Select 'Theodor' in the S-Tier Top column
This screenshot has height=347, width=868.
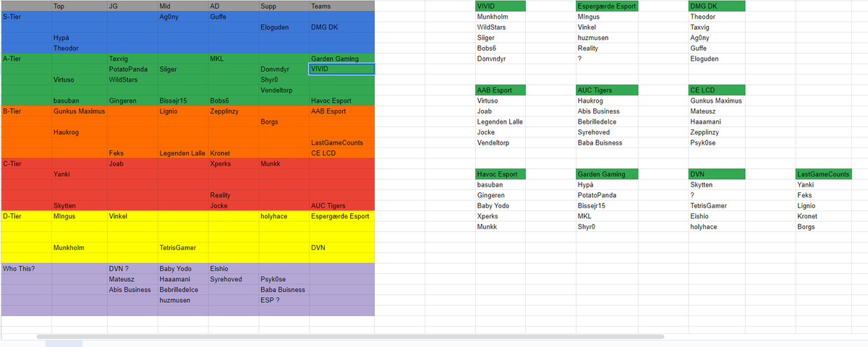coord(79,48)
